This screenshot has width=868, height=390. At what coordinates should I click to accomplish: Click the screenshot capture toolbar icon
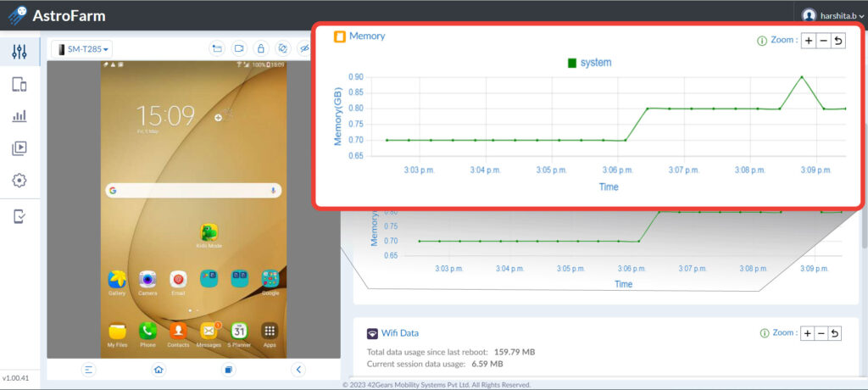(x=216, y=49)
